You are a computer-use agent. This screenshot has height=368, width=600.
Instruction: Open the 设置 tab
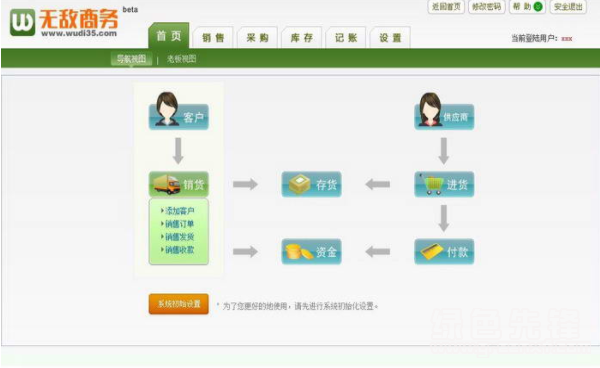coord(390,37)
